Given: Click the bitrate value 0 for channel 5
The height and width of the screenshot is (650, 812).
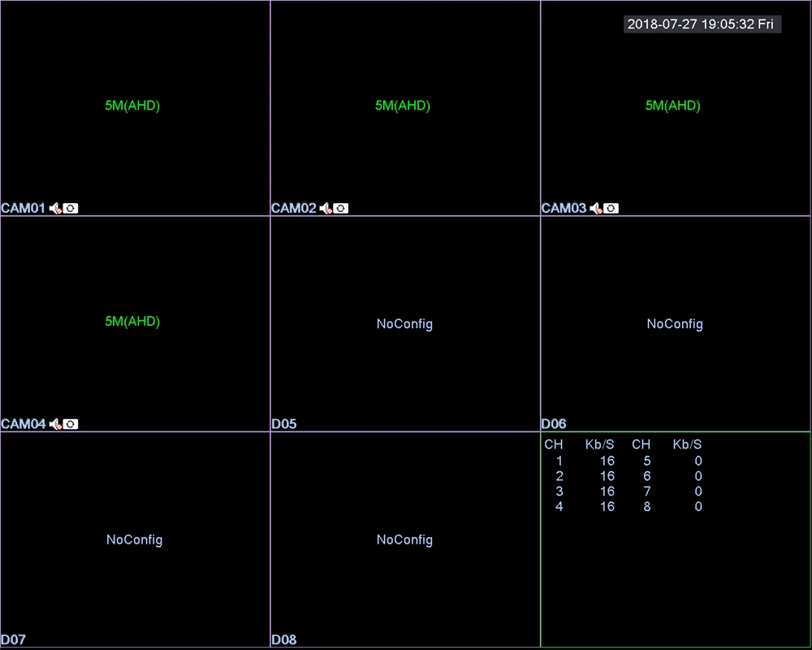Looking at the screenshot, I should click(698, 461).
